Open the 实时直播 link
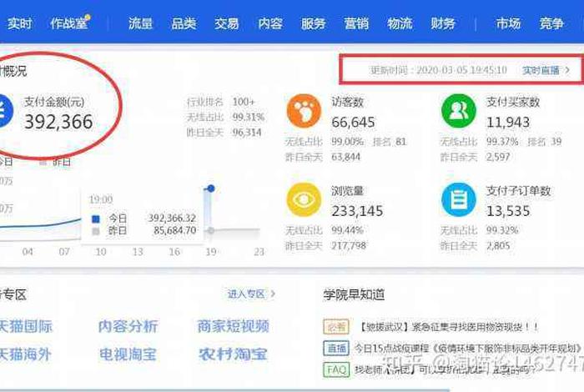Screen dimensions: 584x392 point(546,70)
